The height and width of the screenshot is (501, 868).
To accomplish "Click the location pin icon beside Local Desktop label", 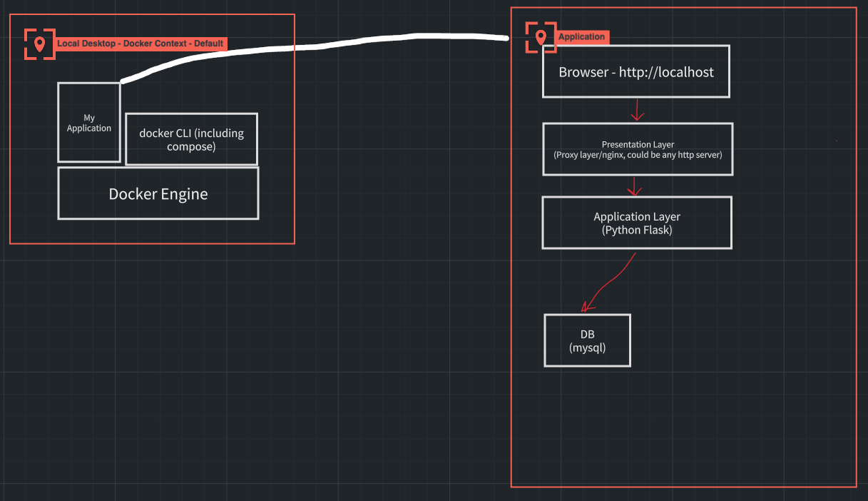I will 40,44.
